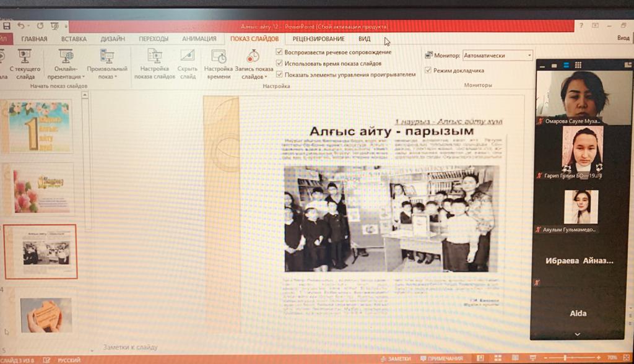
Task: Click fit slide to window icon
Action: tap(627, 358)
